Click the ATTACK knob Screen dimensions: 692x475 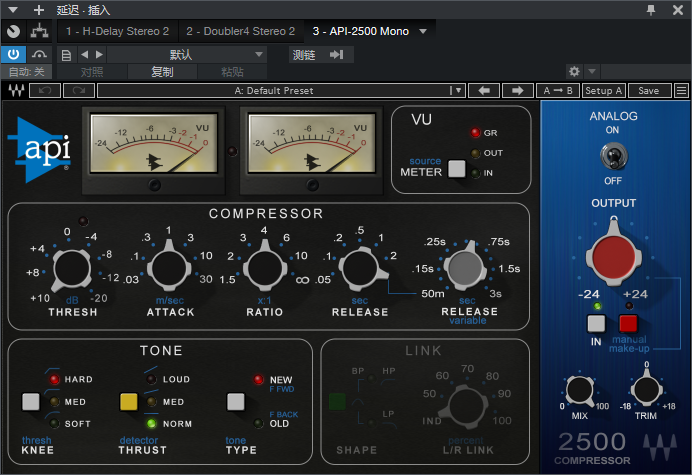[169, 268]
